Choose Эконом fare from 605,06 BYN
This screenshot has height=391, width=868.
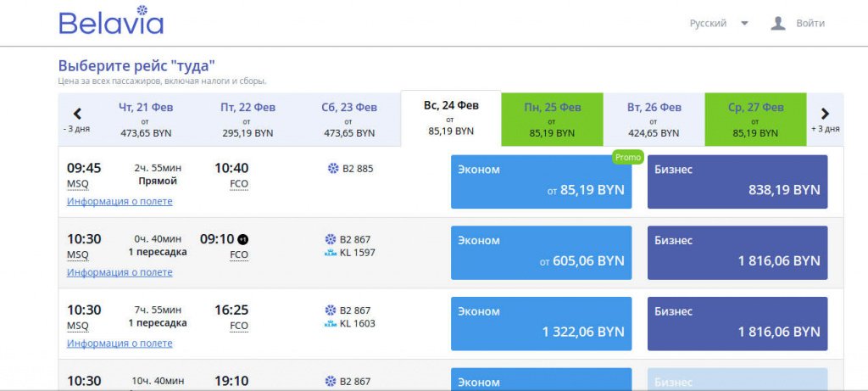click(x=541, y=253)
